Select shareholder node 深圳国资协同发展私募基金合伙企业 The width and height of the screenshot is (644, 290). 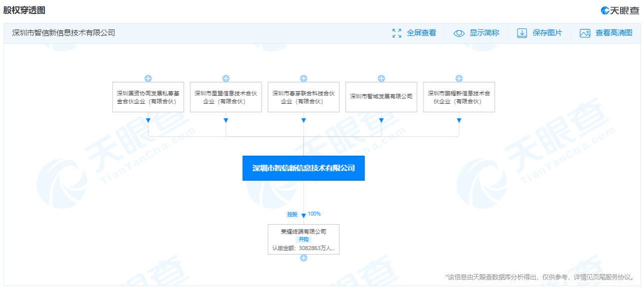(148, 97)
